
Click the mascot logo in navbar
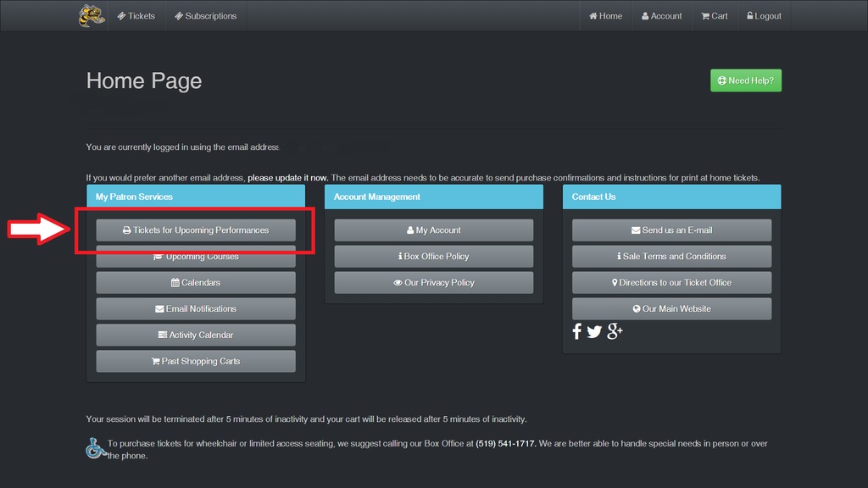point(92,16)
